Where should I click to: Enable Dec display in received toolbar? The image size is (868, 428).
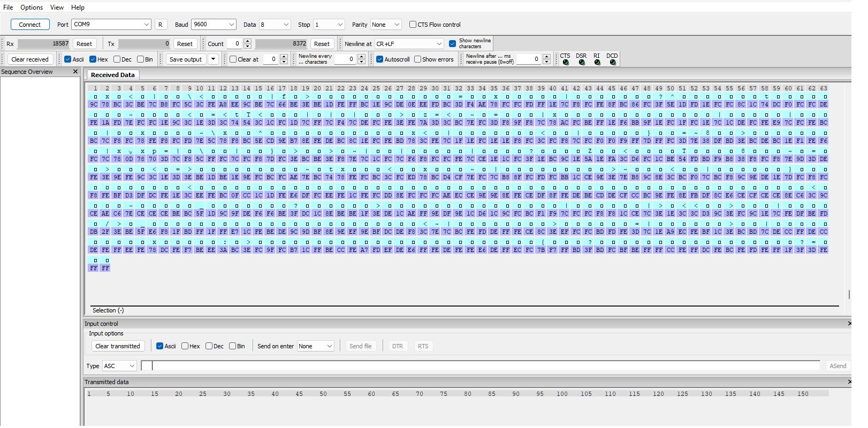[x=117, y=59]
